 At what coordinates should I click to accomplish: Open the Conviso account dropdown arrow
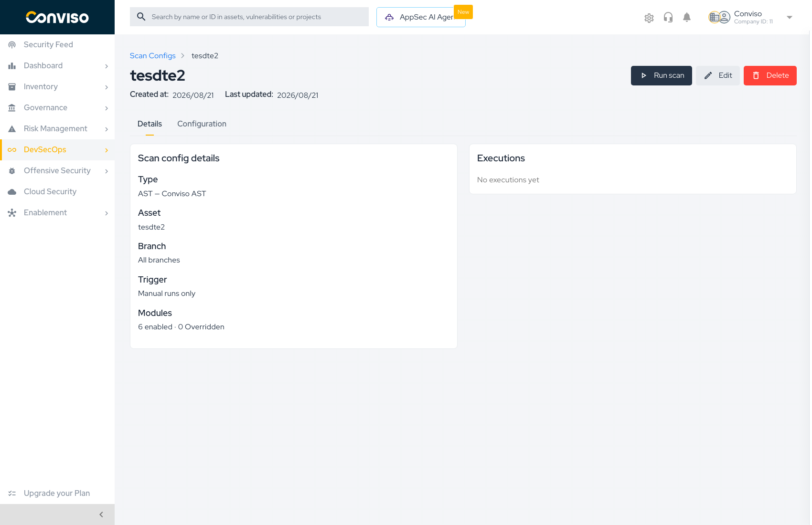coord(790,17)
